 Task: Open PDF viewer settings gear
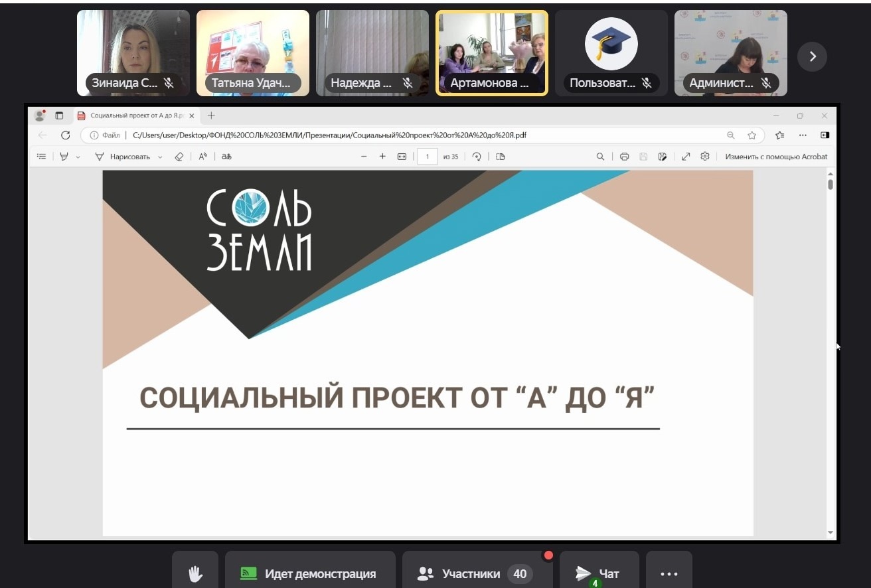[705, 157]
